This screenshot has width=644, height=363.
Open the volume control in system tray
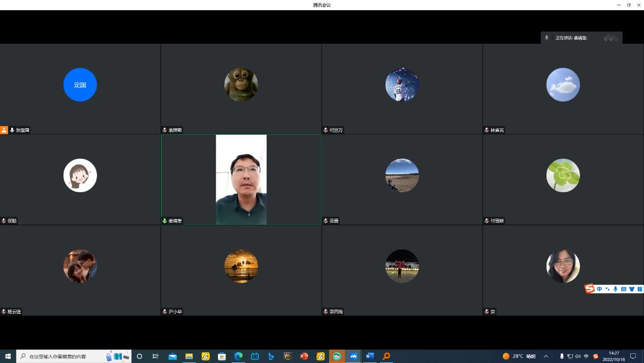(578, 356)
